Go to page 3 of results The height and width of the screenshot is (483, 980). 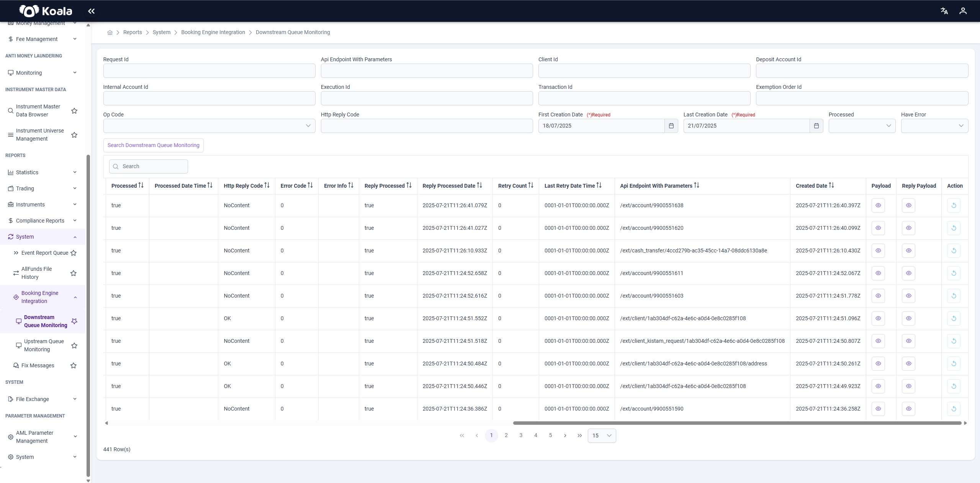click(x=521, y=435)
